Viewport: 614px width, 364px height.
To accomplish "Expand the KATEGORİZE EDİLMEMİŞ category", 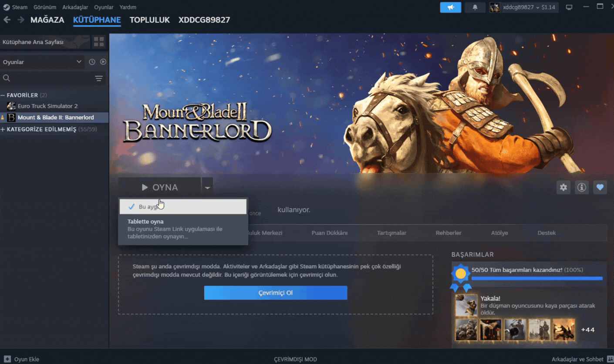I will (3, 129).
